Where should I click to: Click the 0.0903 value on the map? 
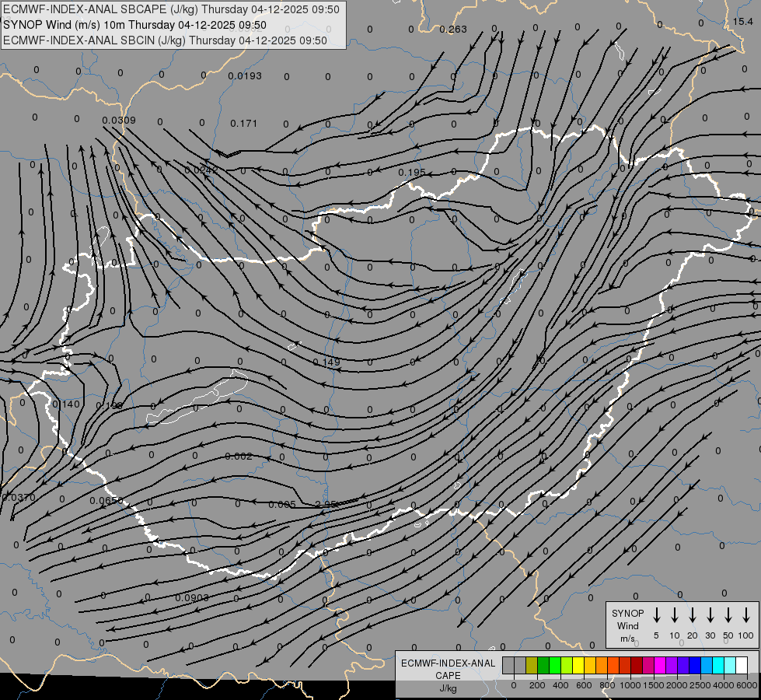192,597
